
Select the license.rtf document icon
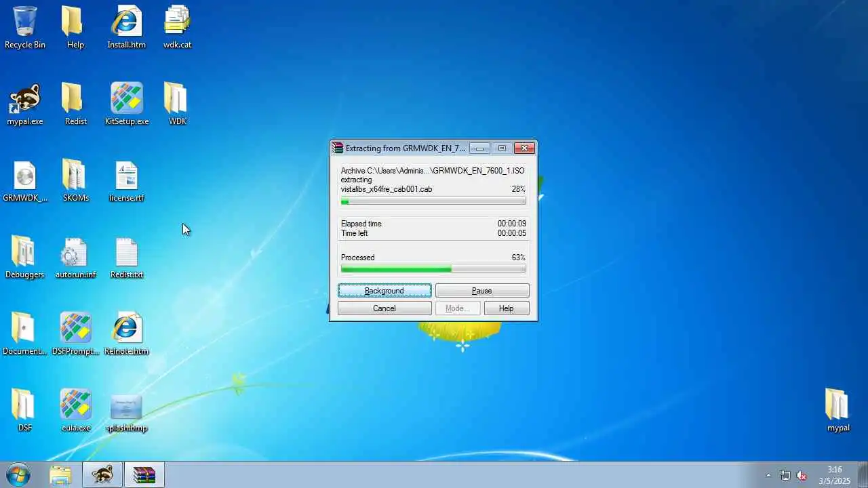click(x=127, y=181)
